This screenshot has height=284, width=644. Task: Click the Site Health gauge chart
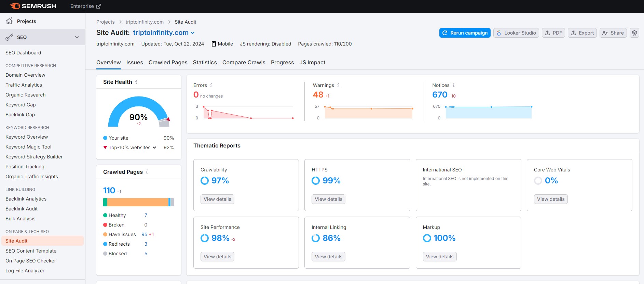139,112
